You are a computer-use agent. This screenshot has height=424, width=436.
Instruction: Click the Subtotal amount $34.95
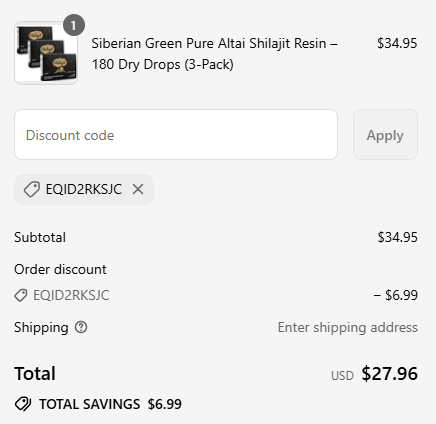tap(397, 237)
